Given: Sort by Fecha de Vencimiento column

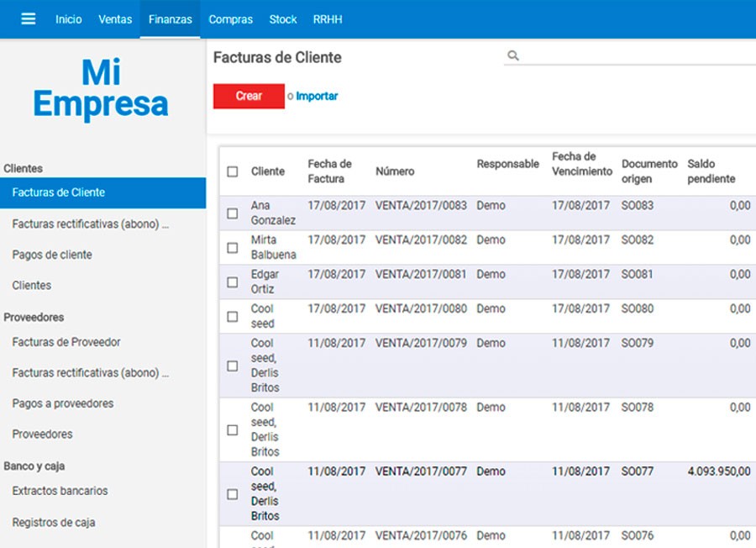Looking at the screenshot, I should tap(582, 164).
